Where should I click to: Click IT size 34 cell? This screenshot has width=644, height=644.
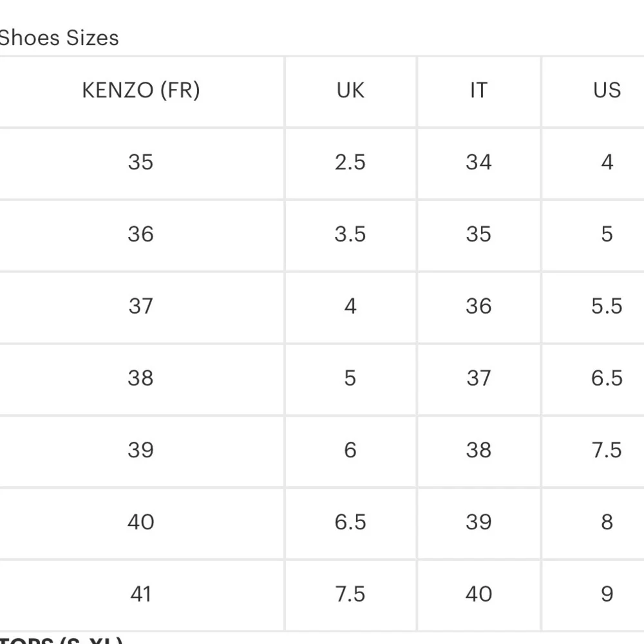(478, 162)
